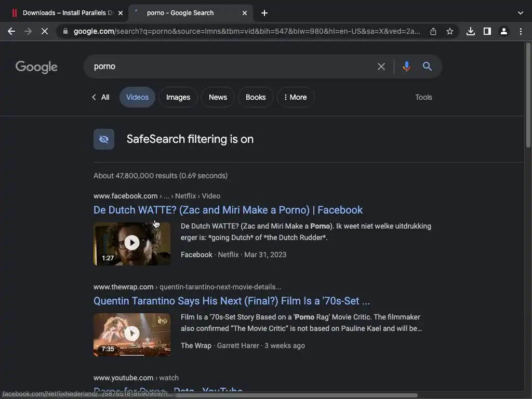Screen dimensions: 532x399
Task: Start voice search with microphone
Action: [407, 66]
